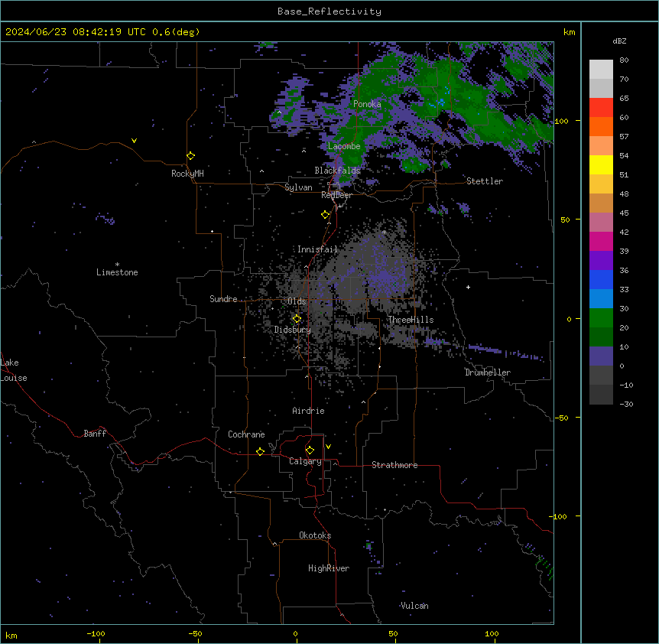The image size is (659, 644).
Task: Select the Vulcan map label
Action: click(415, 606)
